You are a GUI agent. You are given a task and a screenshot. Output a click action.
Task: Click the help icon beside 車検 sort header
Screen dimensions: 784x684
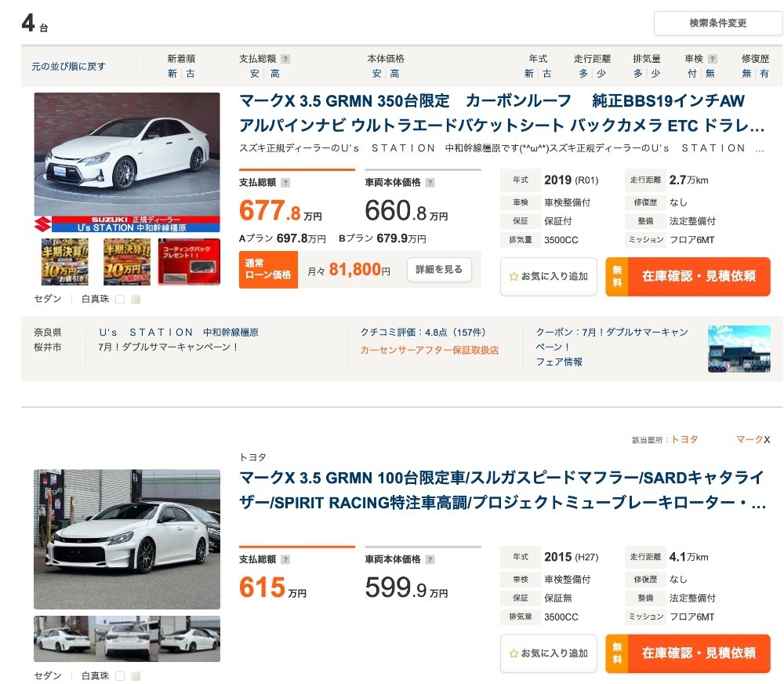point(713,59)
